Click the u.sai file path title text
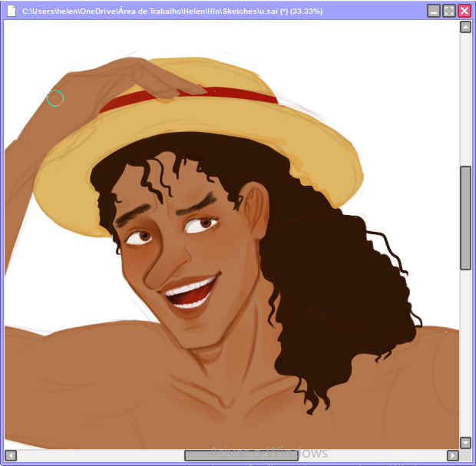The image size is (476, 466). [172, 12]
